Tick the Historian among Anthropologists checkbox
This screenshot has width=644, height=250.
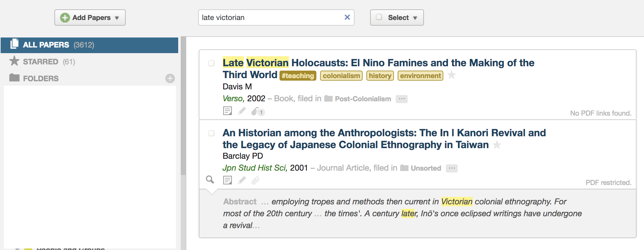coord(211,133)
